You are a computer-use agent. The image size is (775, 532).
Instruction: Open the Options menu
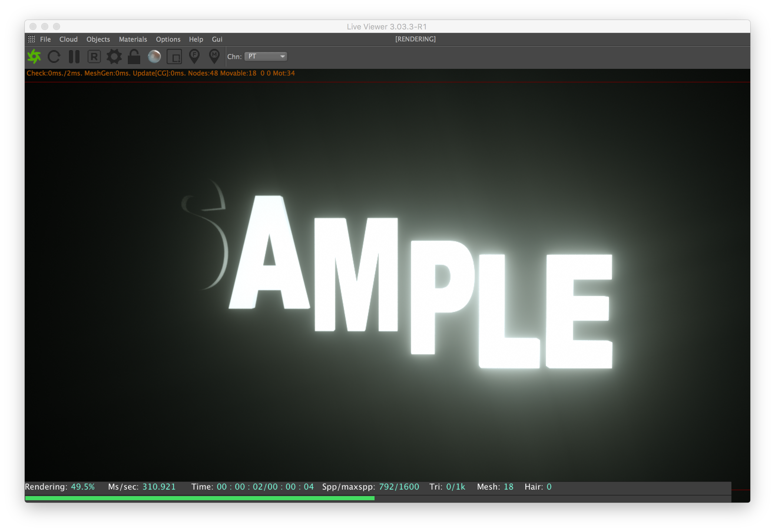[168, 39]
